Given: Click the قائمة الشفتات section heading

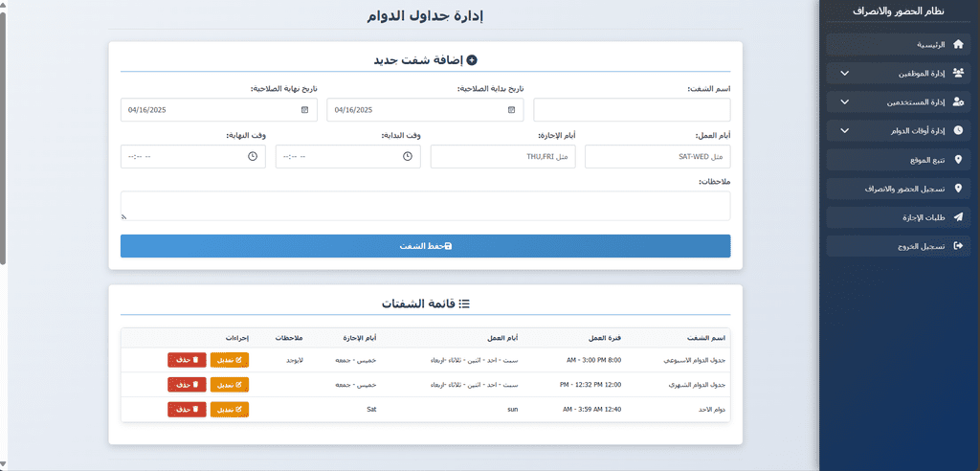Looking at the screenshot, I should coord(425,303).
